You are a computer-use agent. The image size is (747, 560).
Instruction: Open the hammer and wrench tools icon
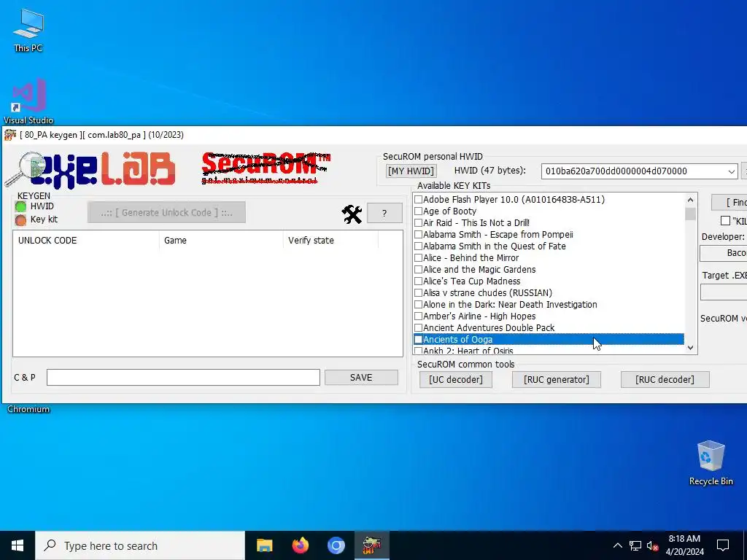352,214
